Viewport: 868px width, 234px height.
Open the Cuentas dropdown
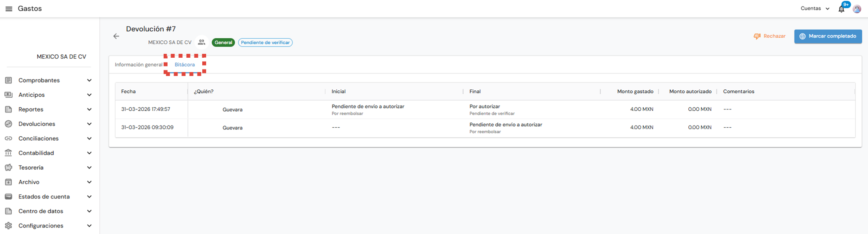click(815, 8)
